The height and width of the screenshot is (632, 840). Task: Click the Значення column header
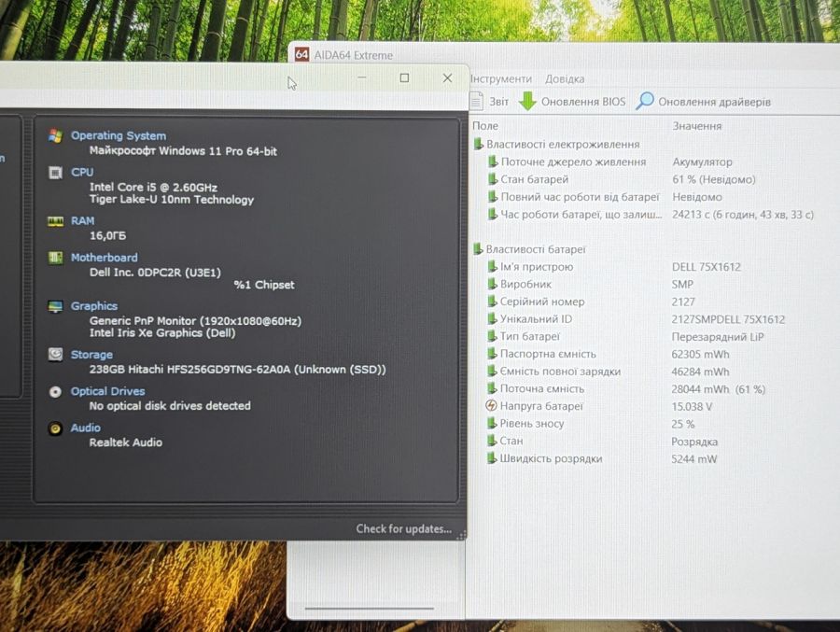click(x=697, y=126)
